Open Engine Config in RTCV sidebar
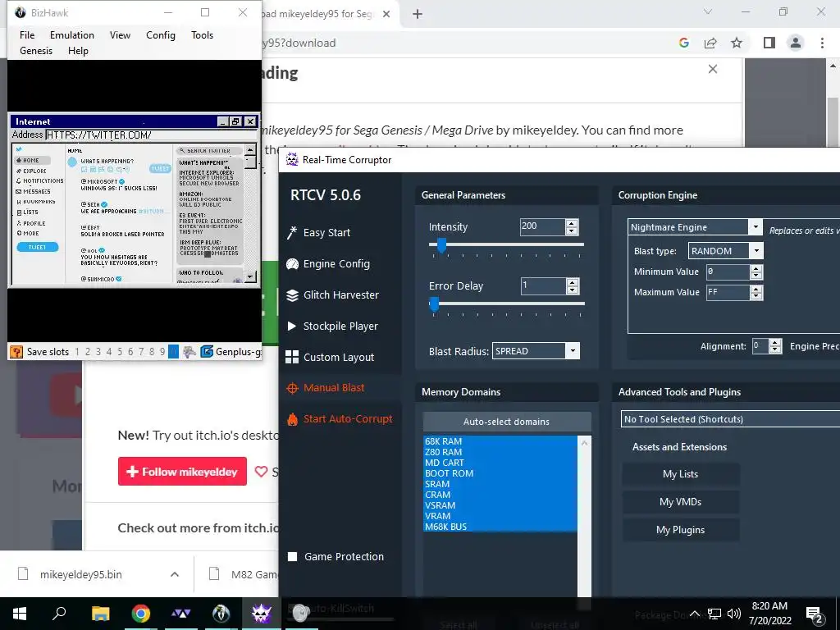 328,263
